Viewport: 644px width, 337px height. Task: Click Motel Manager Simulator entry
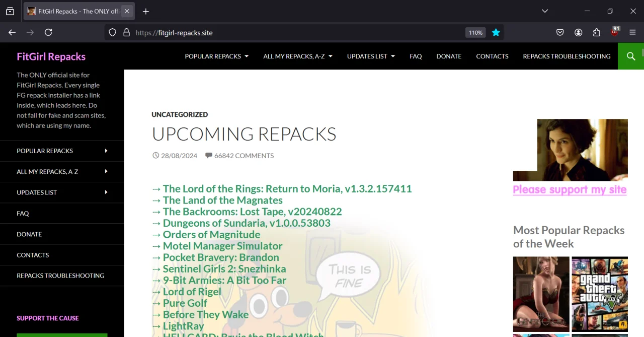tap(222, 246)
